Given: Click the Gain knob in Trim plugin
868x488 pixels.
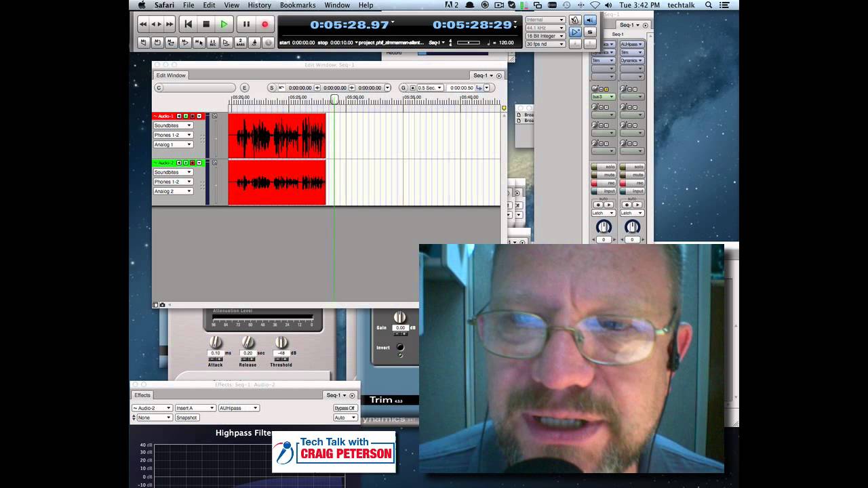Looking at the screenshot, I should pos(400,317).
